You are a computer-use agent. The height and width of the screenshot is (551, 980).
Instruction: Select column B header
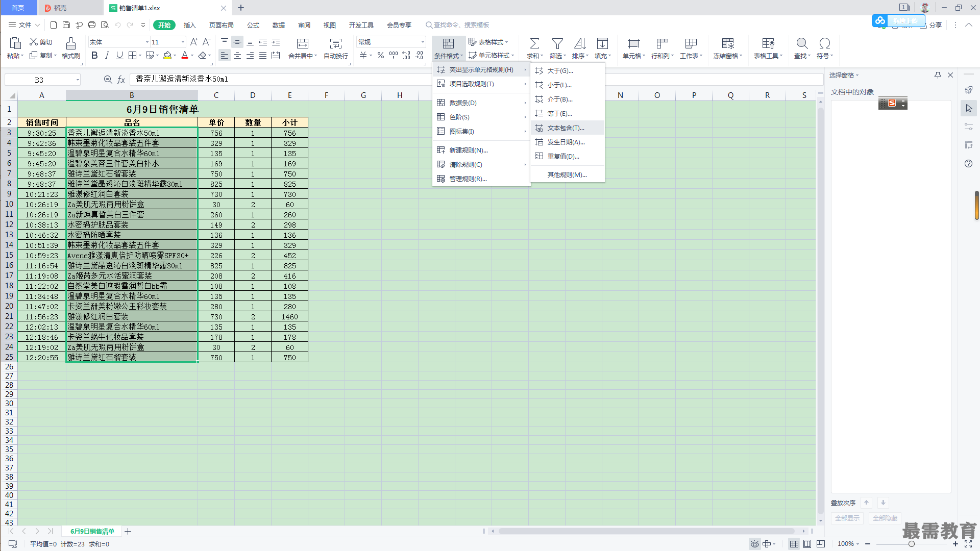132,95
